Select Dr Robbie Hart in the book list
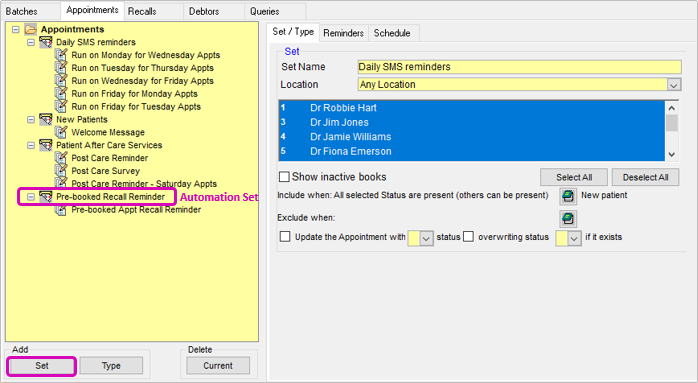Screen dimensions: 698x383 point(472,108)
